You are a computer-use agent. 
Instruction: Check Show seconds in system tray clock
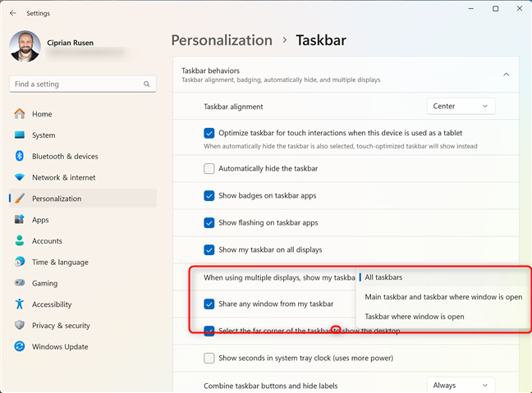pyautogui.click(x=209, y=358)
